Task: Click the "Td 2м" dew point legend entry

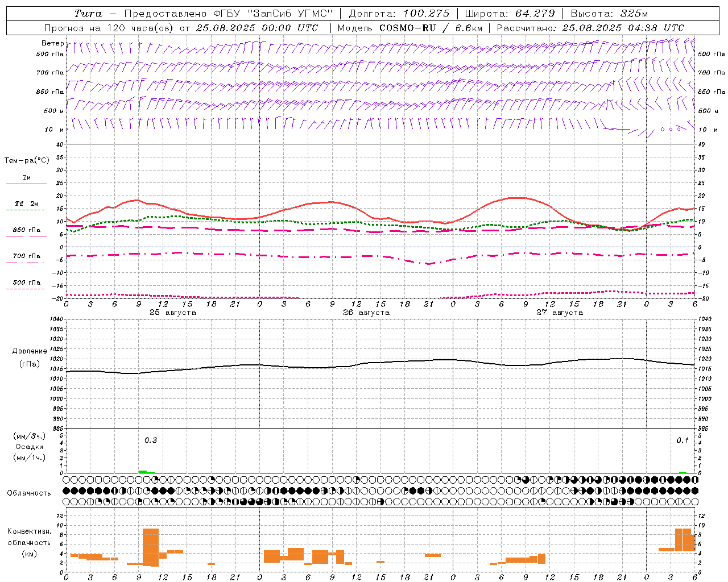Action: point(27,203)
